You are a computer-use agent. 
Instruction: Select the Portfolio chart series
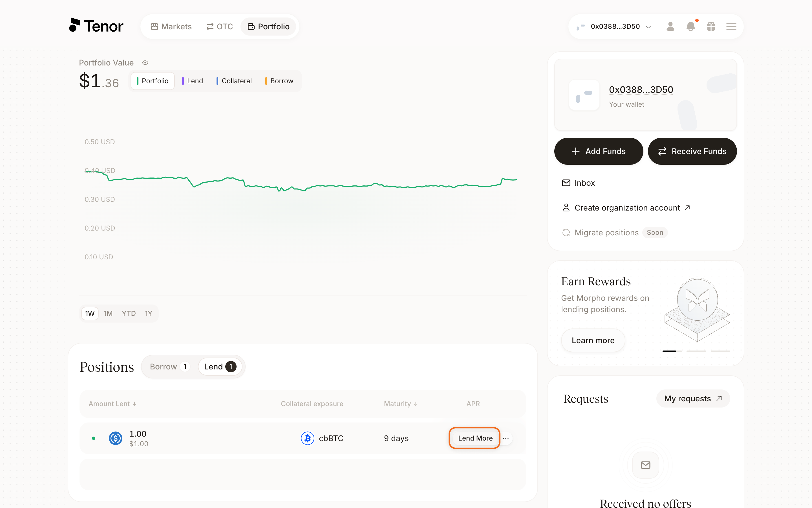tap(153, 81)
